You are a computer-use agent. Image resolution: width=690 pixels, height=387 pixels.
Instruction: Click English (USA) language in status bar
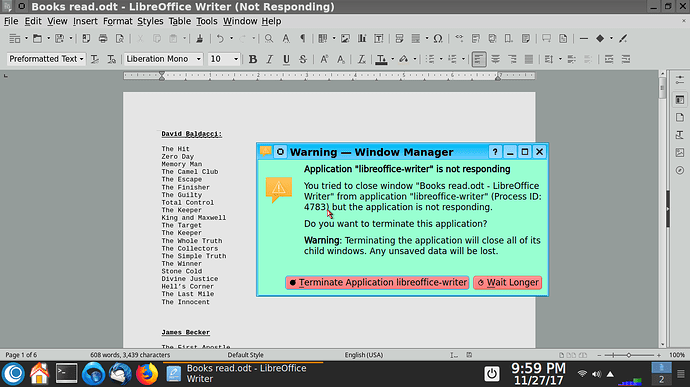coord(363,355)
